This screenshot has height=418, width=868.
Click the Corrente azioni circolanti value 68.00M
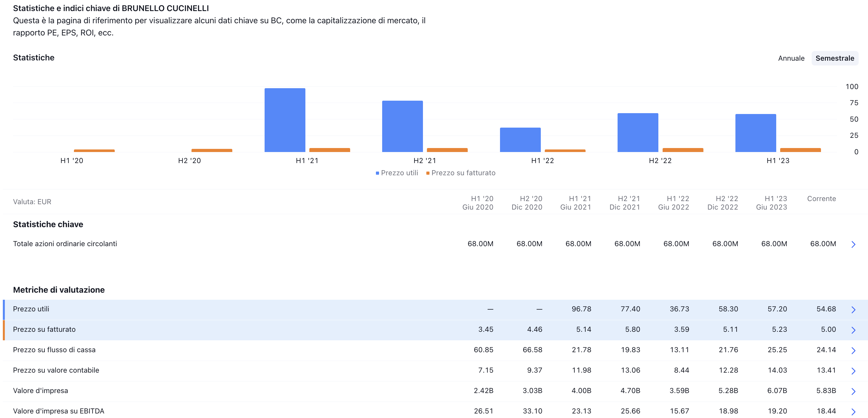click(x=823, y=244)
